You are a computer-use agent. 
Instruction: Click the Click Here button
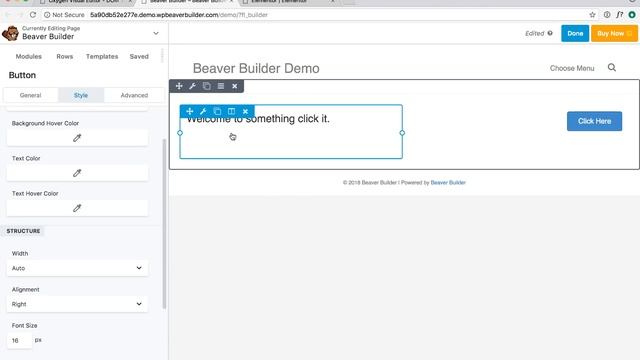point(594,121)
